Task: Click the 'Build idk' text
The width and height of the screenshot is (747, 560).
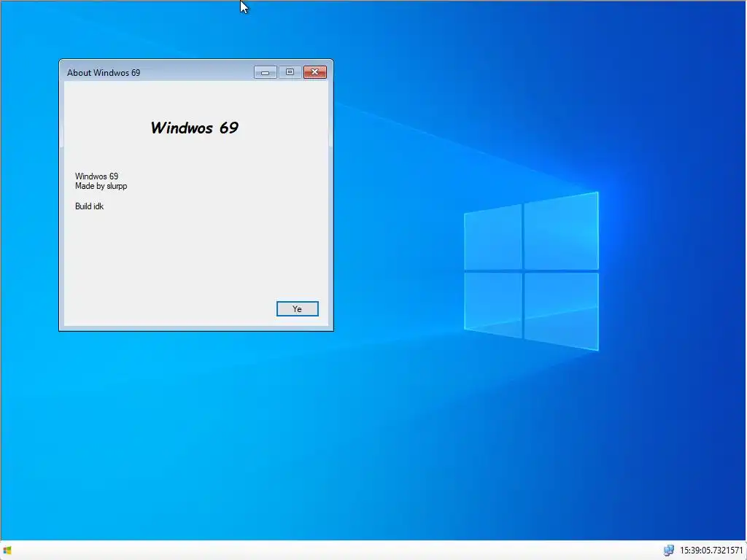Action: 89,206
